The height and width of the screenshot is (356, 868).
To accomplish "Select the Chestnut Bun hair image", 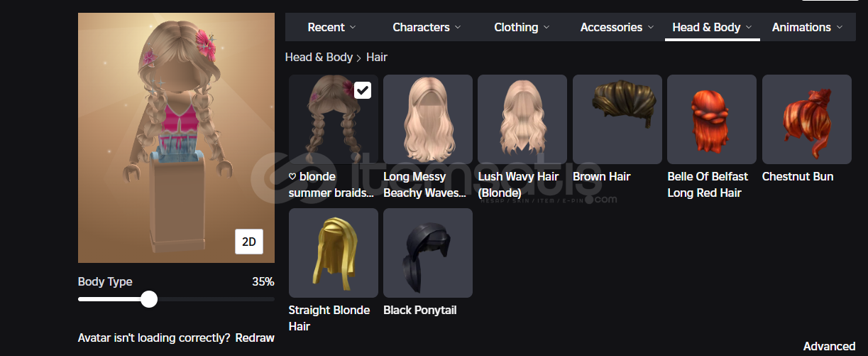I will click(806, 119).
